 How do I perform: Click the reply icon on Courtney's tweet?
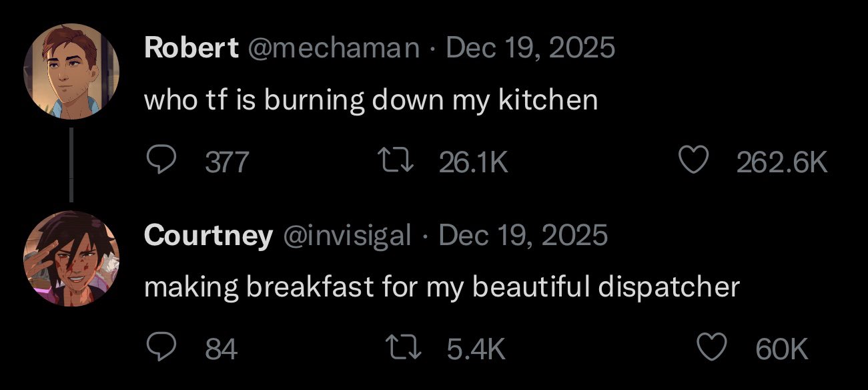(x=160, y=348)
